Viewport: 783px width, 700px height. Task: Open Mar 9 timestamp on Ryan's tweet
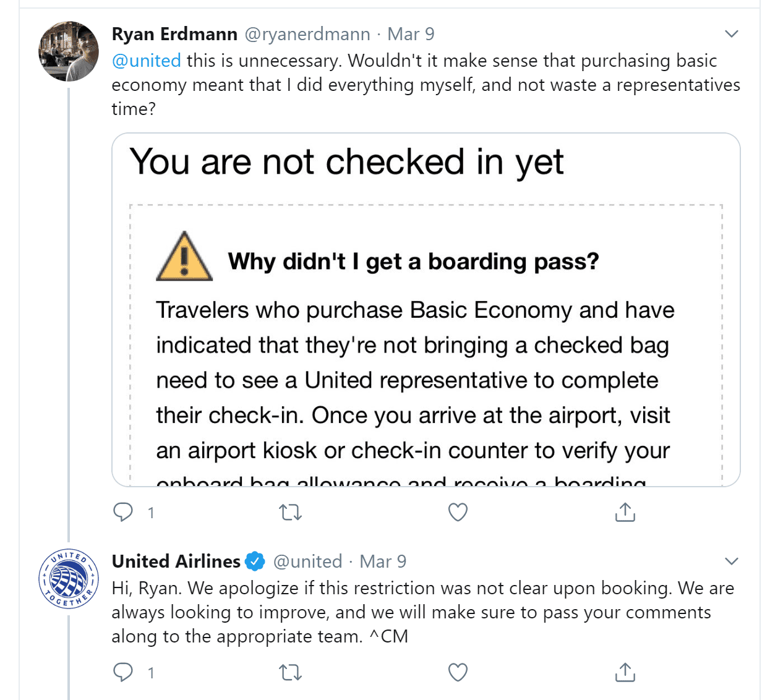(x=411, y=34)
